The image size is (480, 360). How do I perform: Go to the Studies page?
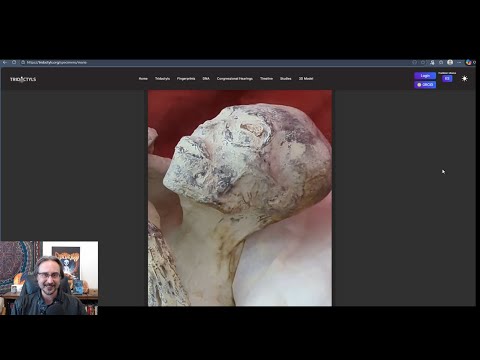pyautogui.click(x=286, y=79)
